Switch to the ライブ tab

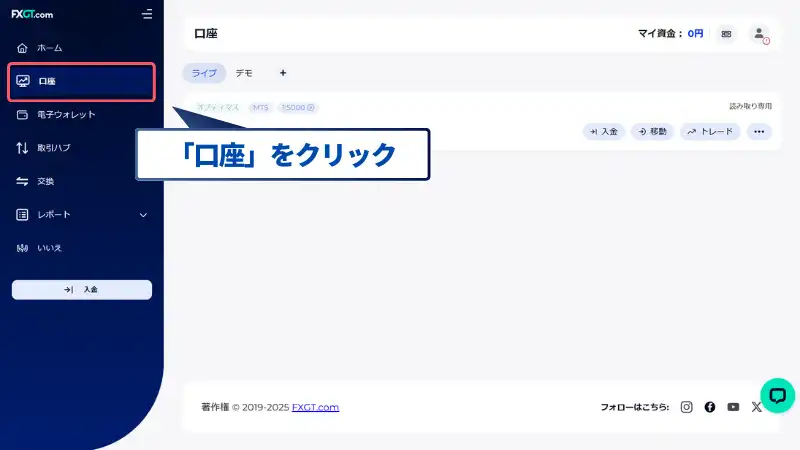pos(204,73)
